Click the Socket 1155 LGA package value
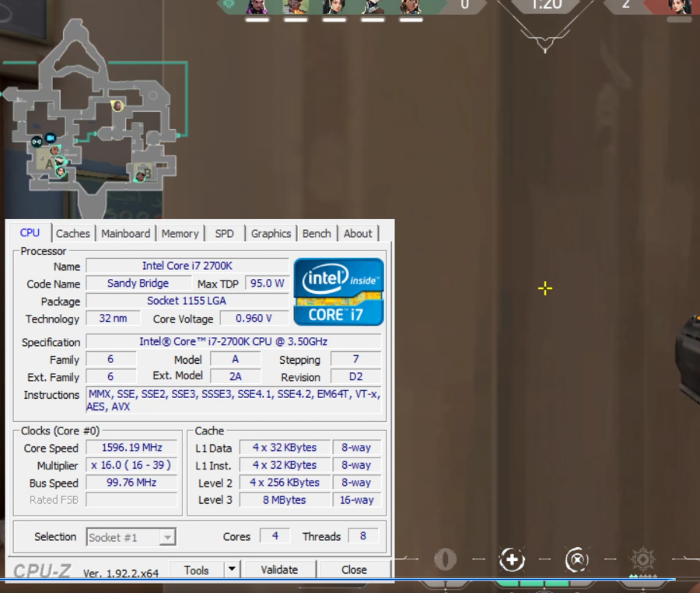700x593 pixels. pos(187,301)
